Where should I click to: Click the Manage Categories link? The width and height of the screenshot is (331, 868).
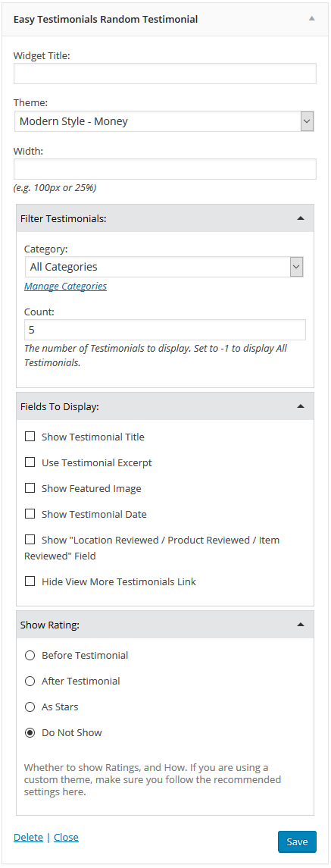coord(65,287)
